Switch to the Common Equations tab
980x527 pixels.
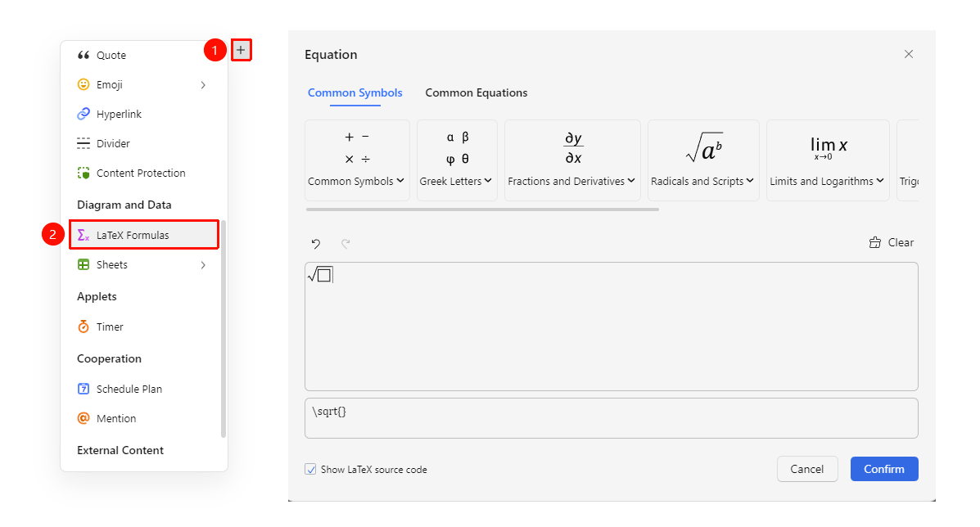(x=476, y=93)
